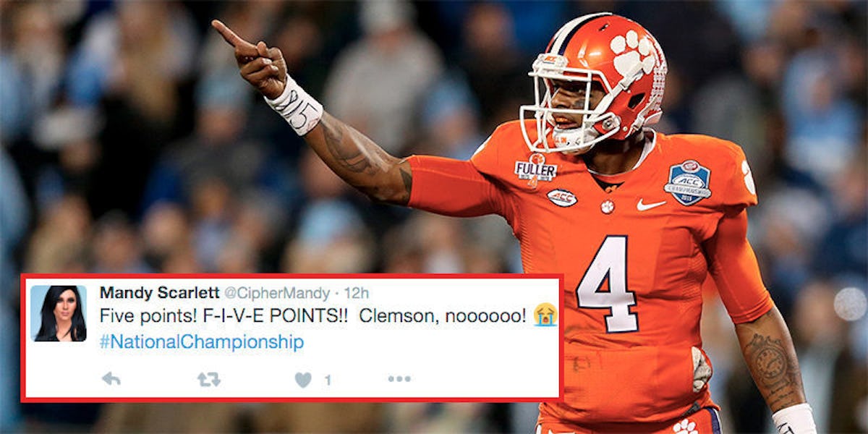This screenshot has width=868, height=434.
Task: Open the three-dot more options menu
Action: point(399,378)
